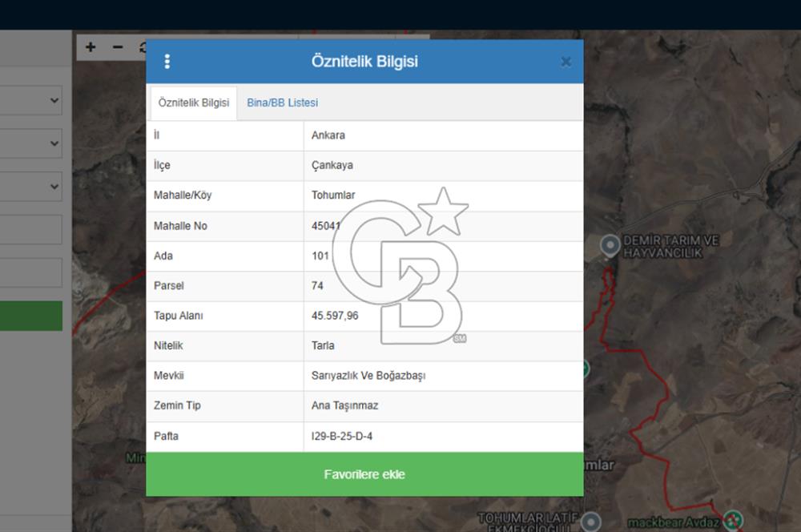Viewport: 801px width, 532px height.
Task: Expand the third dropdown in left panel
Action: click(30, 187)
